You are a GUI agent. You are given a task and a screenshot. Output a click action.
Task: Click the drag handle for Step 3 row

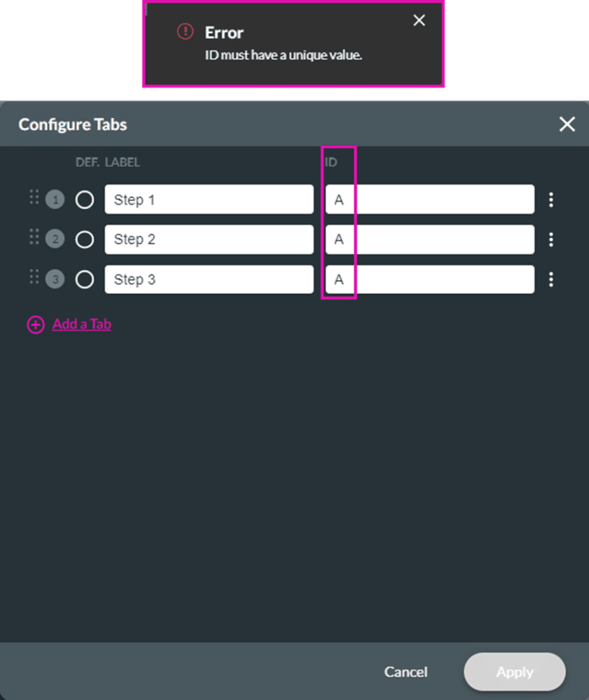[33, 278]
